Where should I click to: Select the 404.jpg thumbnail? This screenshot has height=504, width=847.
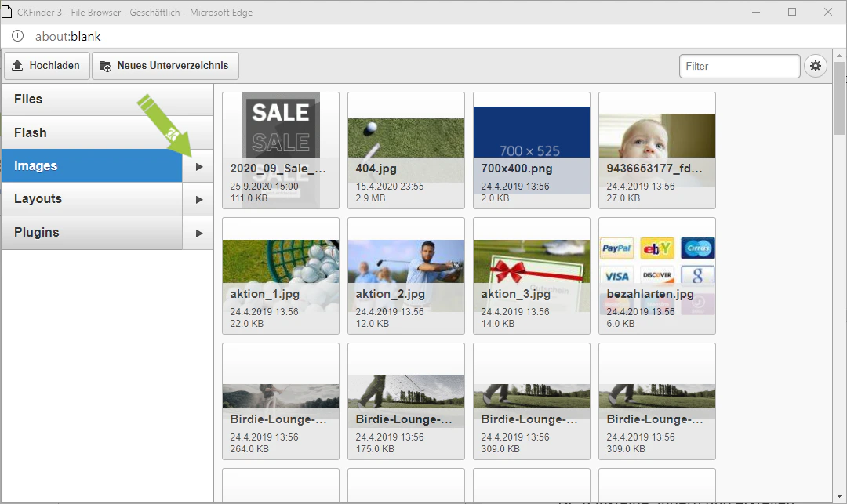406,150
